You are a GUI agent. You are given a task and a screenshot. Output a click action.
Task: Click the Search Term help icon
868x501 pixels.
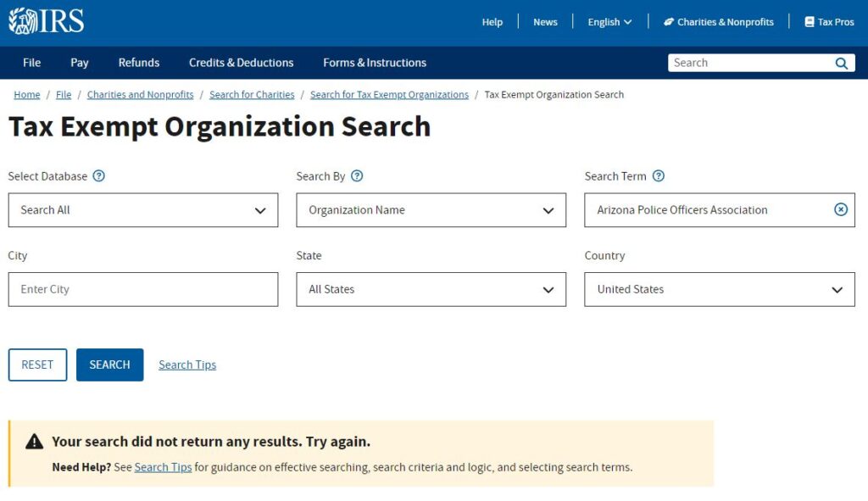click(658, 176)
